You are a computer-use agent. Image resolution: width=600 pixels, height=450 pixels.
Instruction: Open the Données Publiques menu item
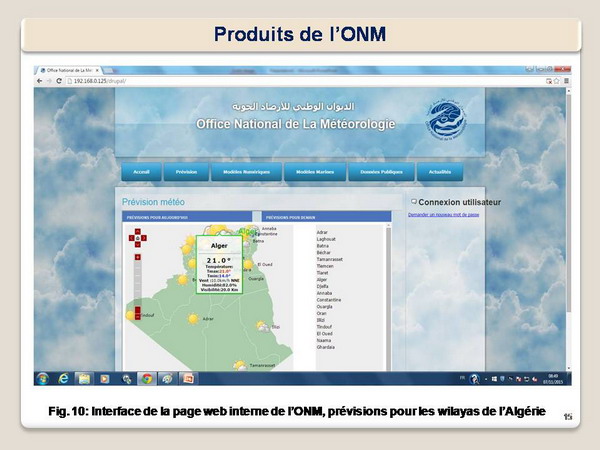pos(382,172)
